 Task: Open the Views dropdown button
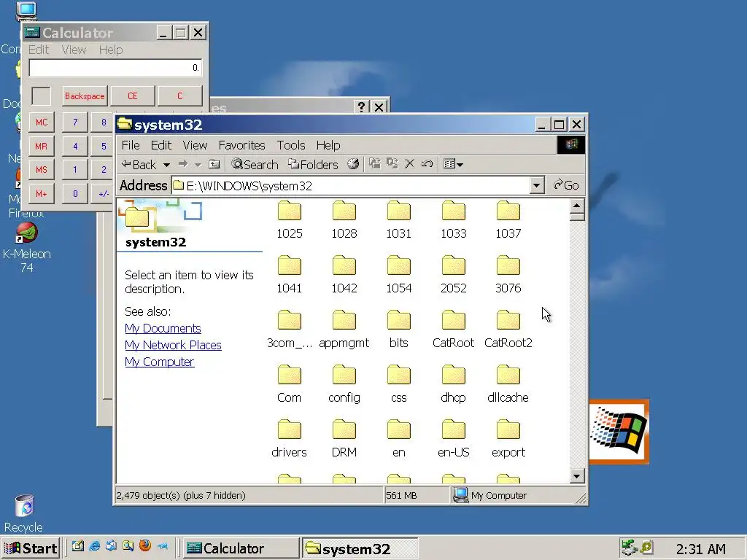pyautogui.click(x=453, y=164)
